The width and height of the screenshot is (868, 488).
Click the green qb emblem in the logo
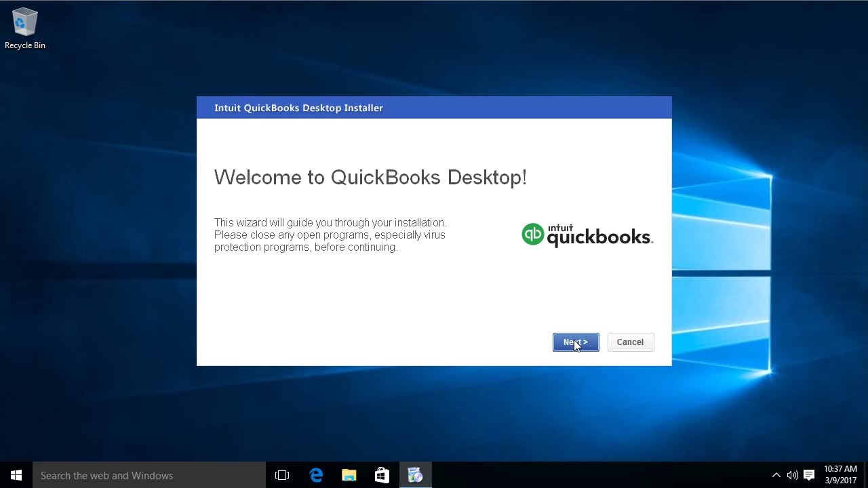(x=532, y=235)
